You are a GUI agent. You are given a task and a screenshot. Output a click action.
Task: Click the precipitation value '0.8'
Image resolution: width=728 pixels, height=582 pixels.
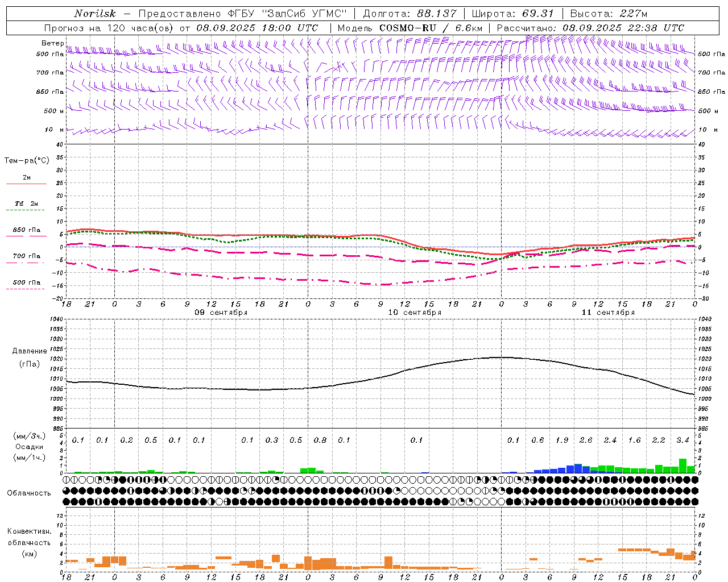[320, 440]
